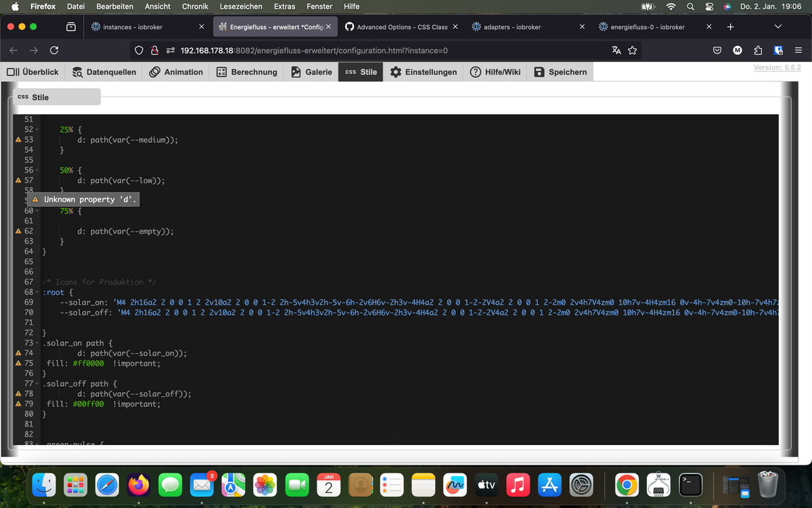Click the warning icon on line 75

coord(19,363)
